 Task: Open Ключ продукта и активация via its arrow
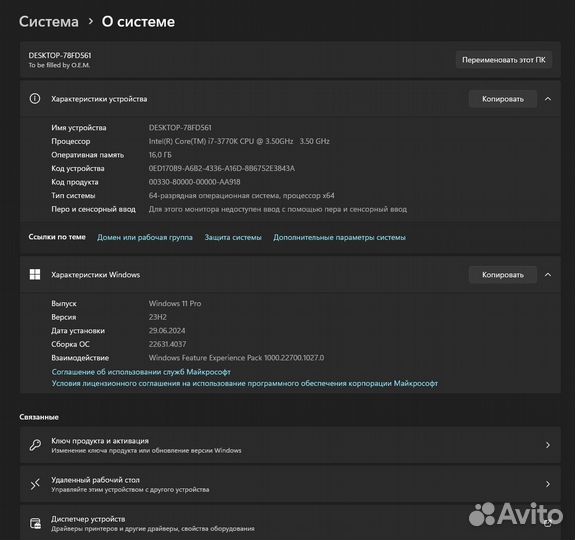[548, 445]
